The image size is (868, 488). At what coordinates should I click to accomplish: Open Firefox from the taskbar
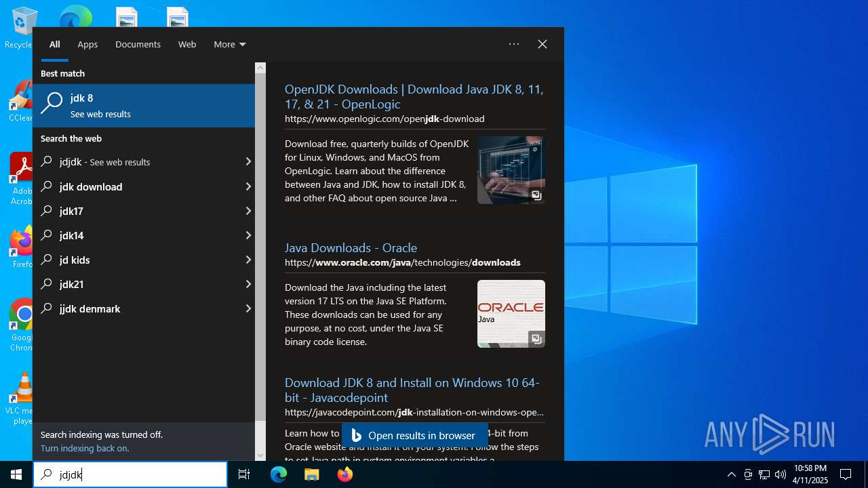[344, 474]
